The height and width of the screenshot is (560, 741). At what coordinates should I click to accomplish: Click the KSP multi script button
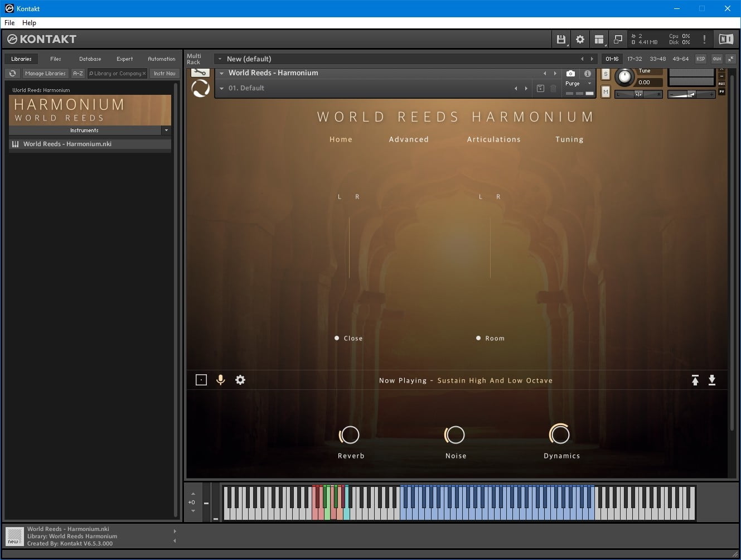701,59
